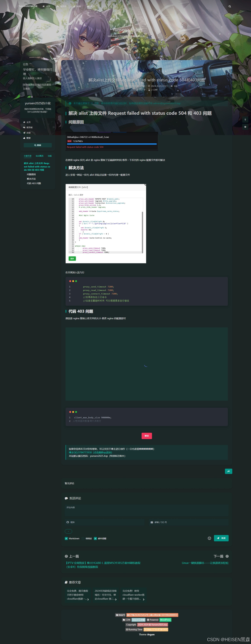Click sidebar thumbs-up icon for 赞赏
The image size is (251, 644).
click(x=24, y=138)
